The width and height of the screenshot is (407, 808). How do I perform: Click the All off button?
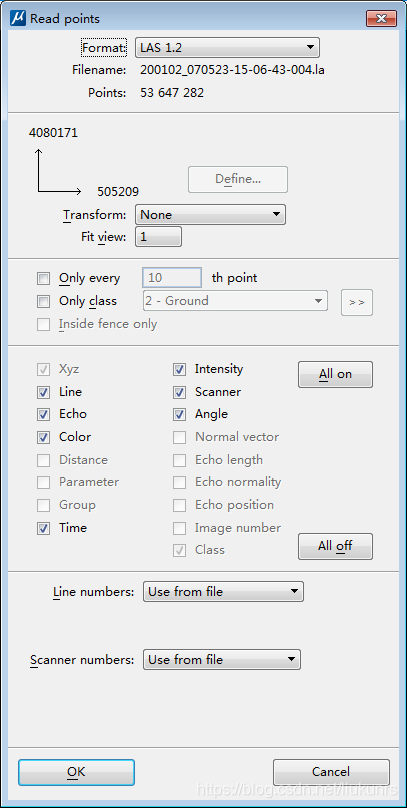(x=335, y=546)
